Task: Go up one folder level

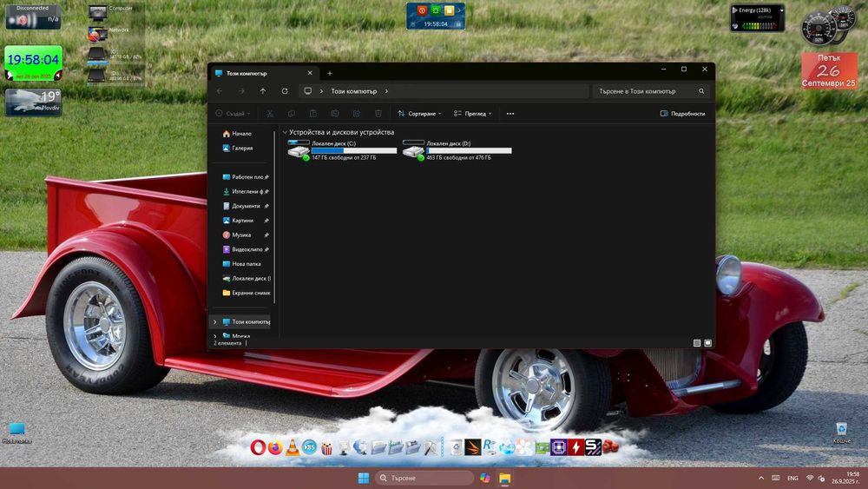Action: (263, 91)
